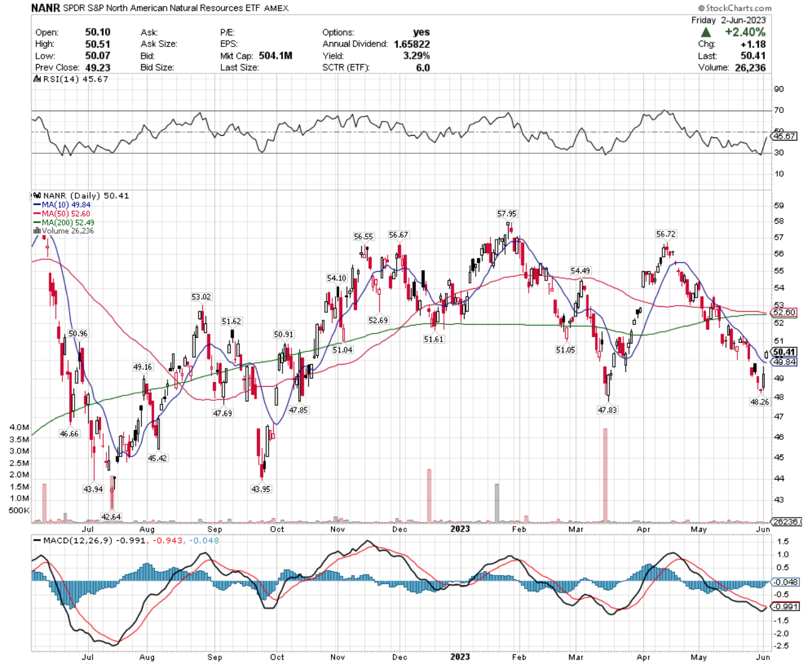
Task: Click the boxed 52.60 MA label on the right axis
Action: 785,312
